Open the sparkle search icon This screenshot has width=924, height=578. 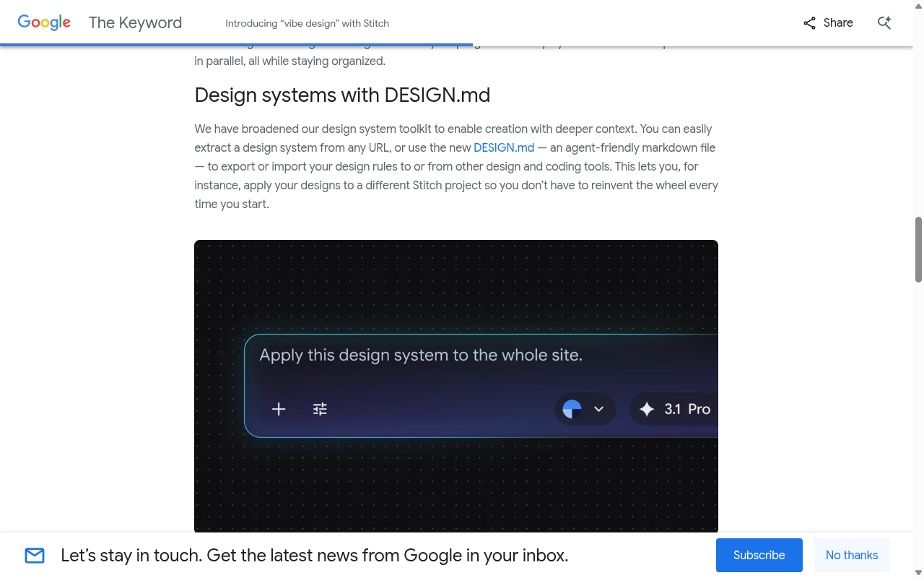[x=884, y=23]
